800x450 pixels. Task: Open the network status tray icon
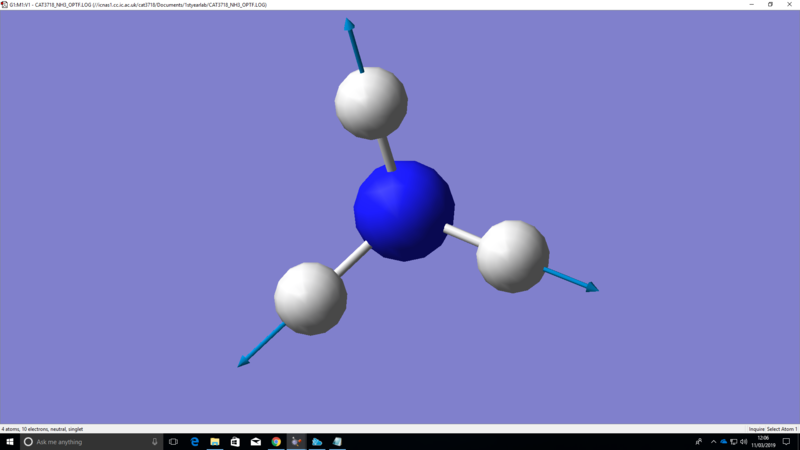tap(734, 442)
